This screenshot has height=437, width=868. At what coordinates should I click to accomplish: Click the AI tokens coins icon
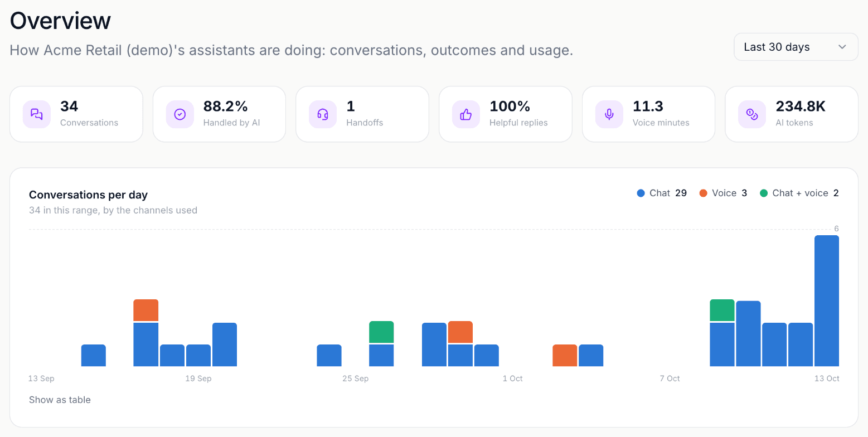click(752, 114)
